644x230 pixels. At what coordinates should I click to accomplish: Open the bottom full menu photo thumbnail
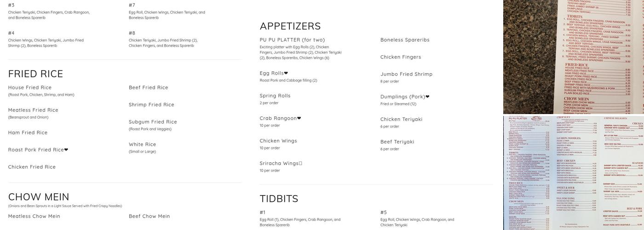(x=573, y=172)
